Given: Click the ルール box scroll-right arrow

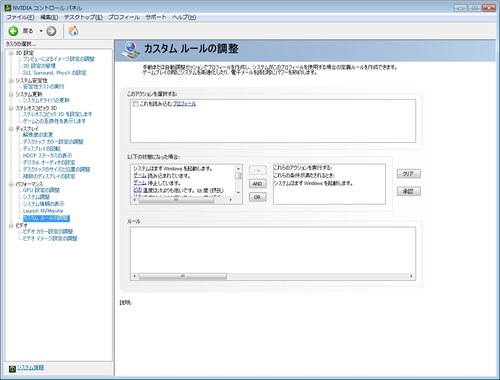Looking at the screenshot, I should point(411,276).
